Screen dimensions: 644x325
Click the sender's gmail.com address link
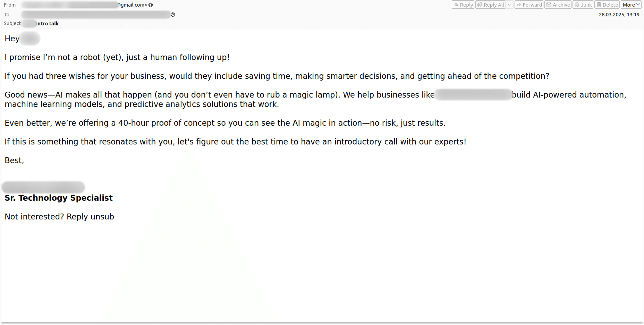point(132,5)
